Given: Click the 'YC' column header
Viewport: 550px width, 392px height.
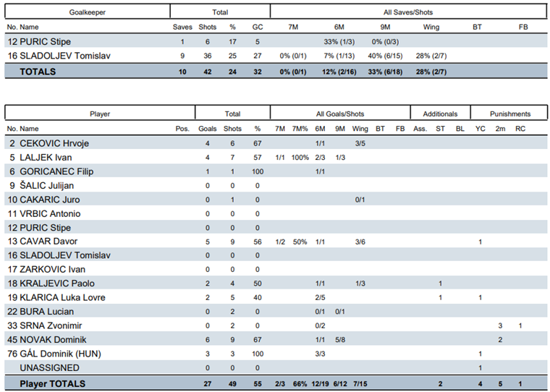Looking at the screenshot, I should click(481, 129).
